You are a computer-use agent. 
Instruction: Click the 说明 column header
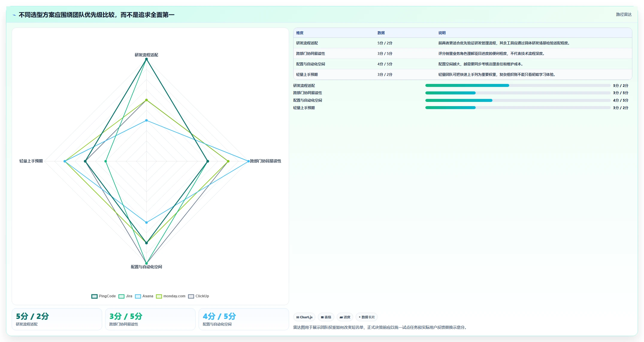[442, 33]
